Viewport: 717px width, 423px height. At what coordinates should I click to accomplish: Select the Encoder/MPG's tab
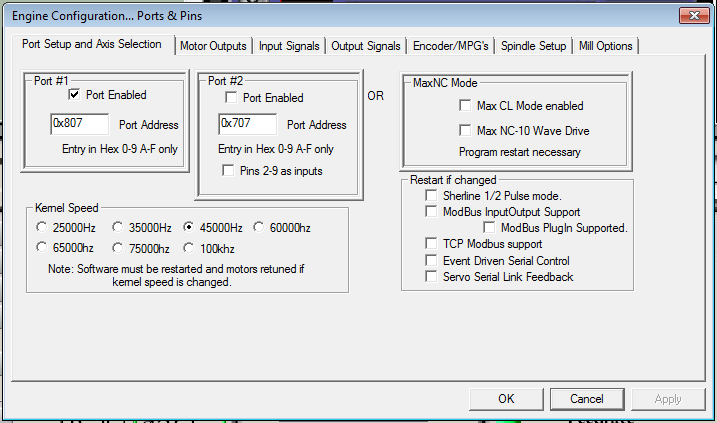(450, 46)
